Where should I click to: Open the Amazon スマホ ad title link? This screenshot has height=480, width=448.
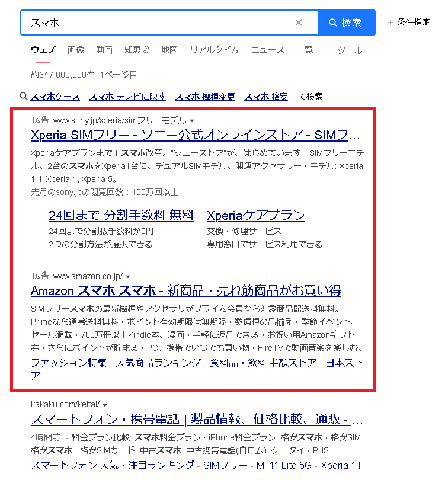(186, 290)
